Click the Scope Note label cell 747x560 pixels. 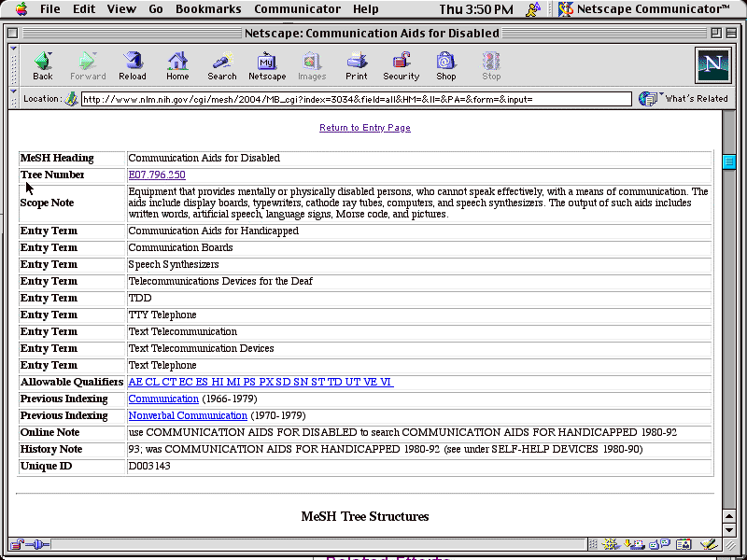tap(72, 203)
